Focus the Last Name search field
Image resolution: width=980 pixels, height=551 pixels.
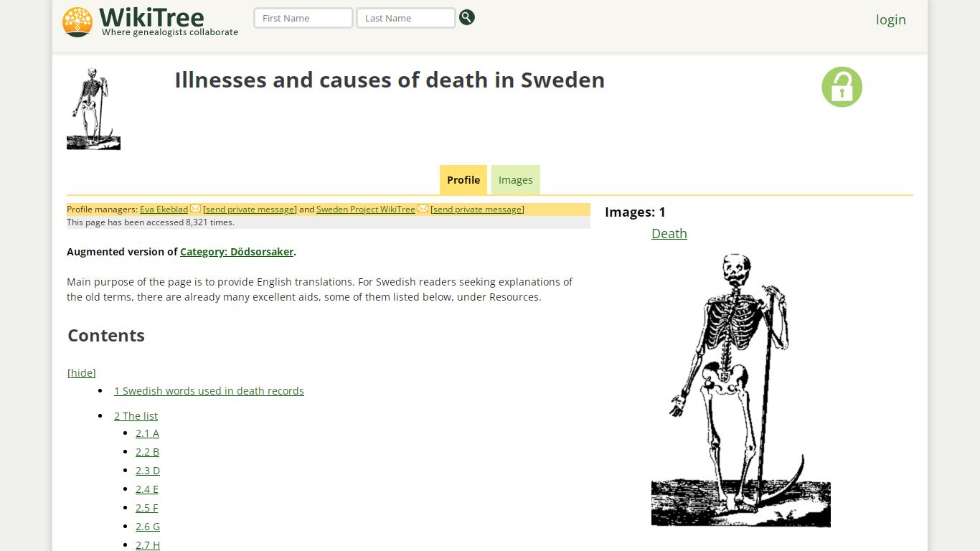406,18
